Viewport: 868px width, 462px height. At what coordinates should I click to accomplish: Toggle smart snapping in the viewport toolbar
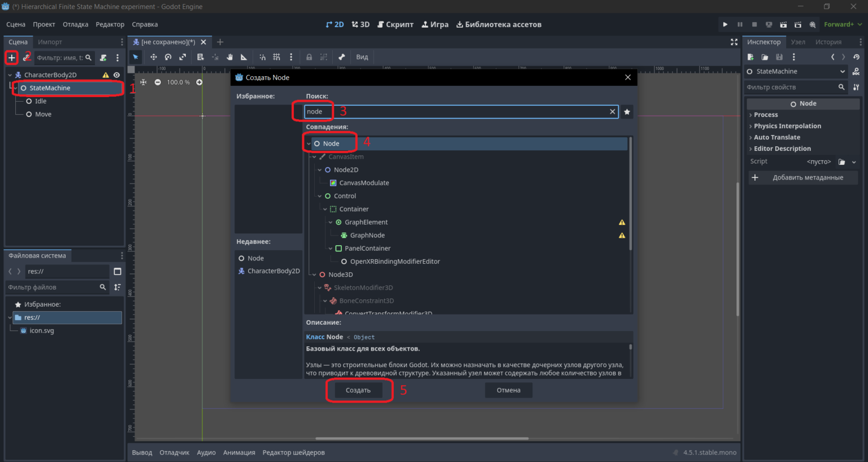(262, 57)
